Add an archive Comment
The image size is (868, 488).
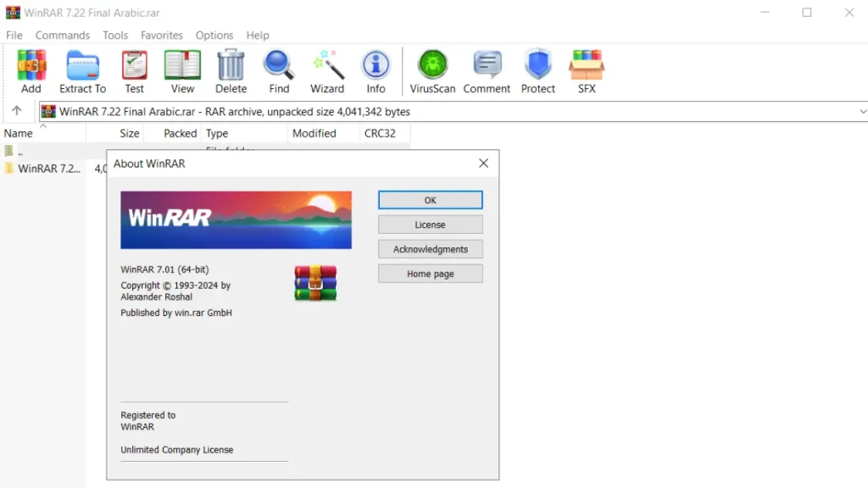click(487, 71)
